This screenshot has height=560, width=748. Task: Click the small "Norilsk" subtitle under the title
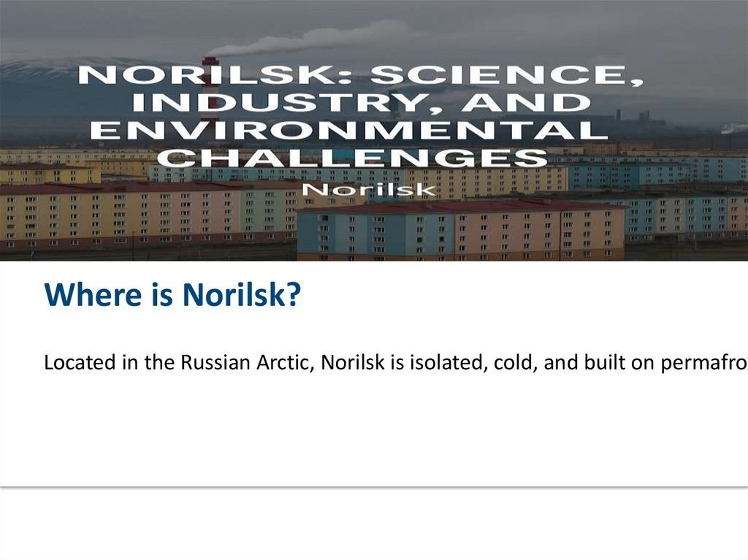click(x=370, y=190)
